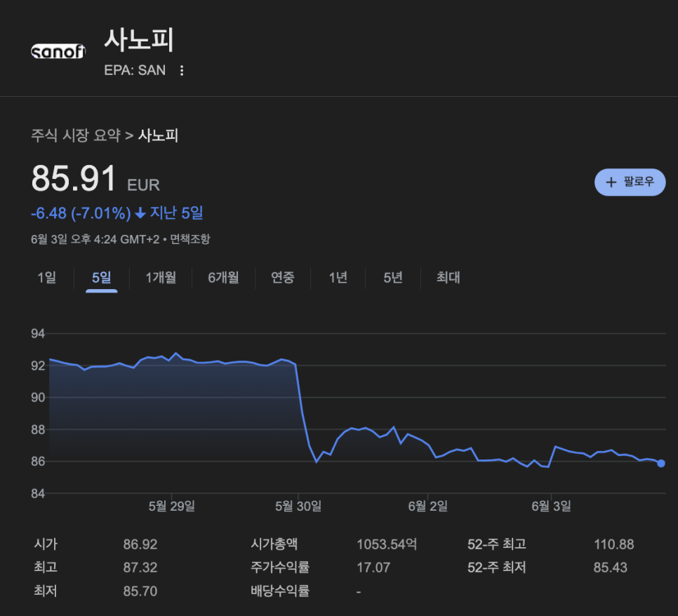Image resolution: width=678 pixels, height=616 pixels.
Task: Switch to the 6개월 tab
Action: [224, 278]
